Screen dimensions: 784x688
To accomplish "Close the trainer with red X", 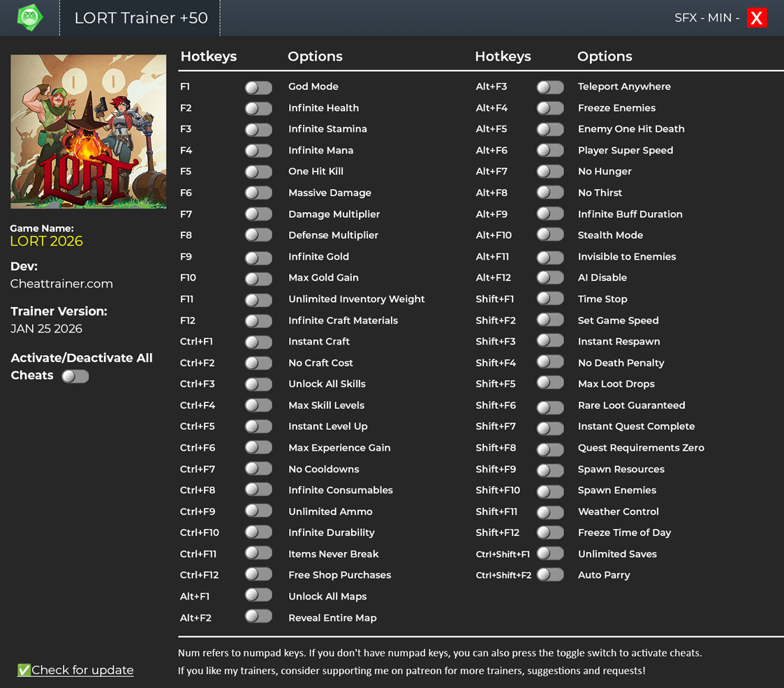I will (756, 18).
